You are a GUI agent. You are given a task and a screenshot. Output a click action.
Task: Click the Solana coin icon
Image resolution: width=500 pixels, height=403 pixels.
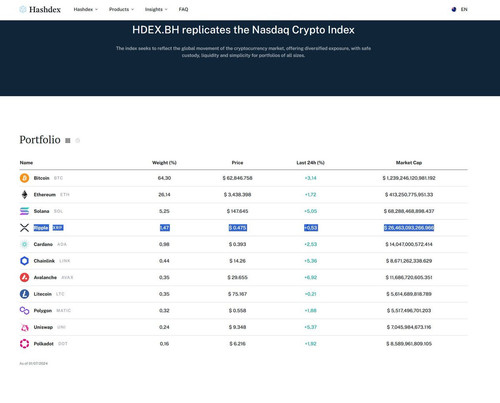click(24, 211)
